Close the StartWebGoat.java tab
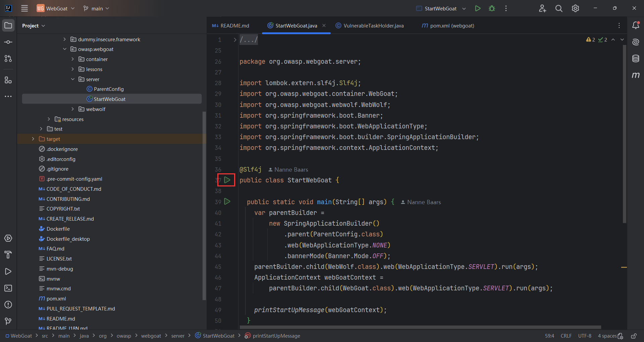This screenshot has width=644, height=342. pyautogui.click(x=324, y=25)
